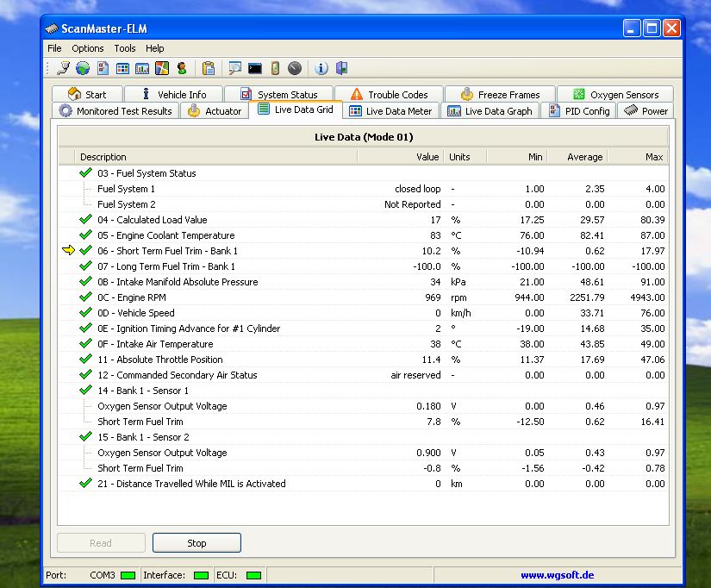
Task: Switch to Live Data Graph tab
Action: pyautogui.click(x=490, y=110)
